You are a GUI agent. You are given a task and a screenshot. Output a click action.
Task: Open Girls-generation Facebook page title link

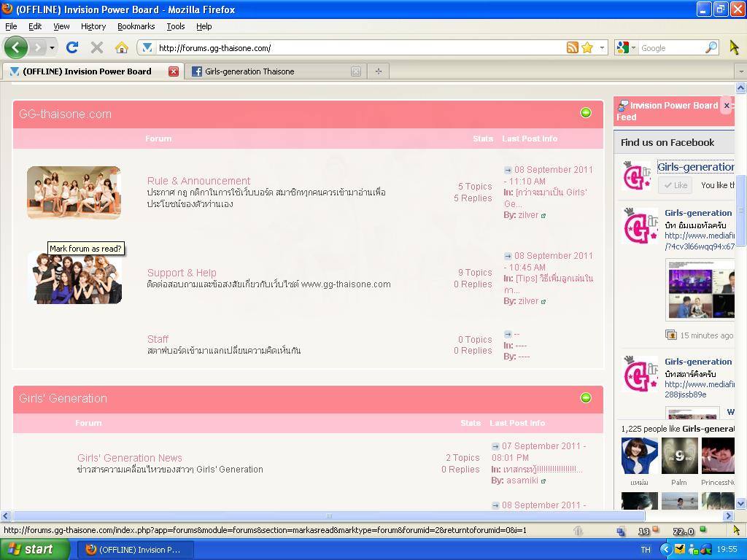pyautogui.click(x=695, y=167)
